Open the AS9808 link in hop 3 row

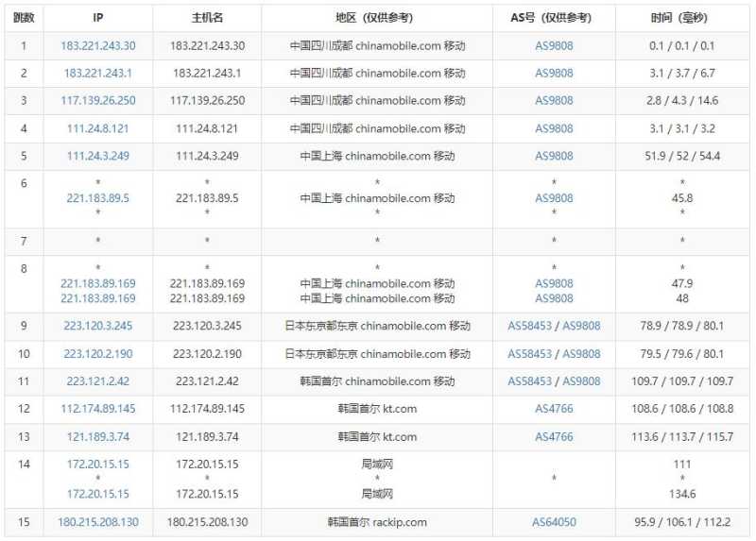(x=554, y=101)
